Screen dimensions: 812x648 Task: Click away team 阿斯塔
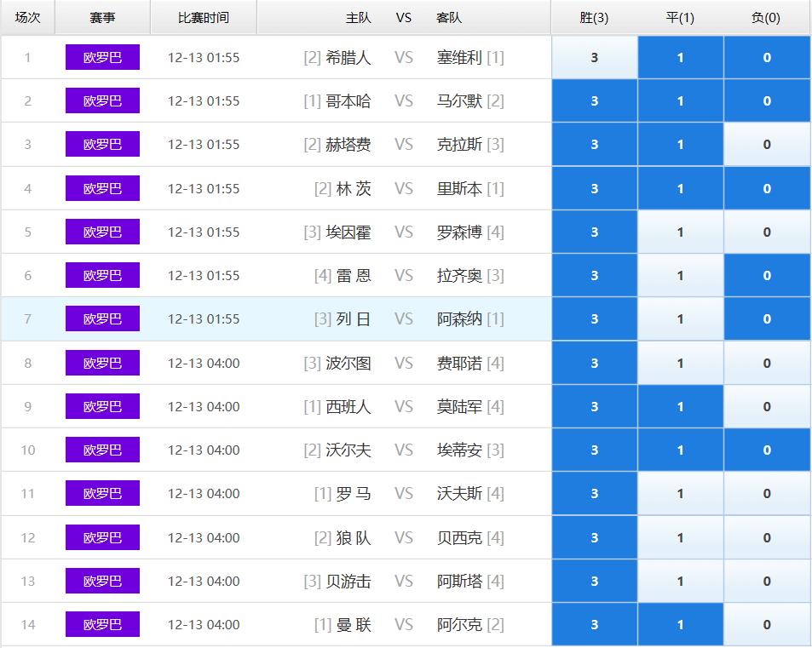click(x=459, y=582)
